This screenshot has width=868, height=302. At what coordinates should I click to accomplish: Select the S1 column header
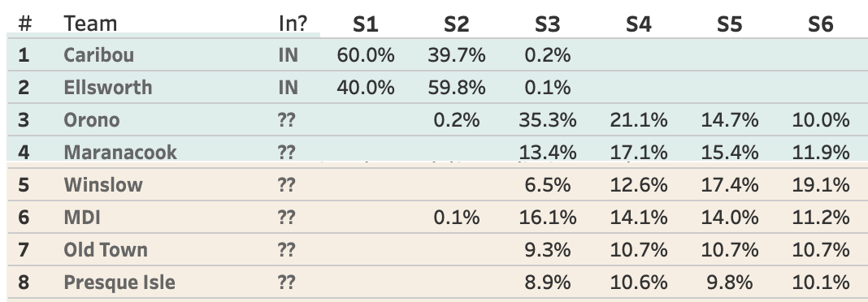click(x=366, y=24)
